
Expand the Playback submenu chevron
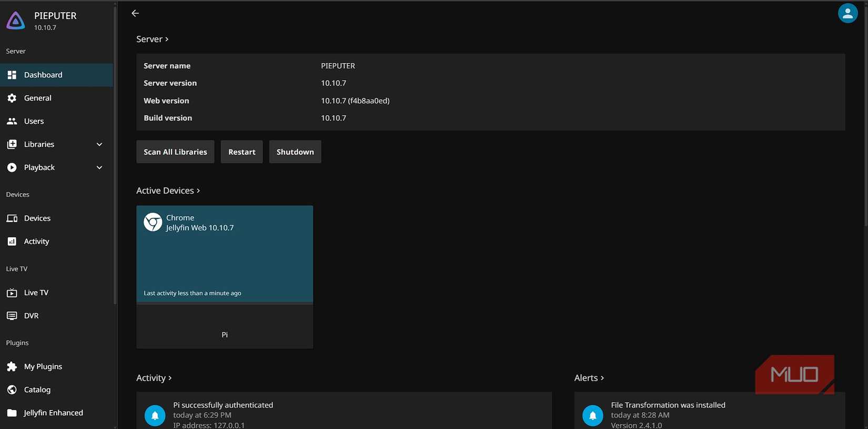click(x=99, y=167)
